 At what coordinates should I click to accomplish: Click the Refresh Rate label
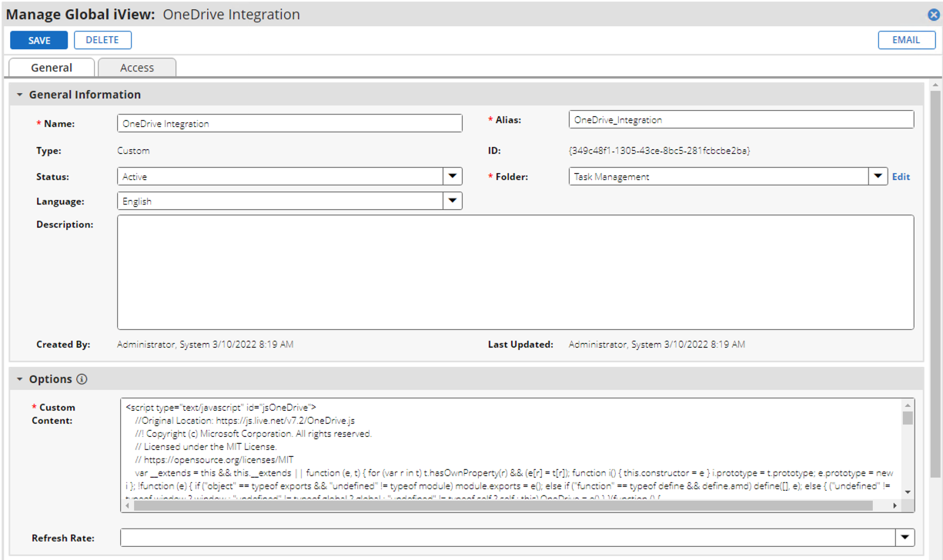[63, 538]
